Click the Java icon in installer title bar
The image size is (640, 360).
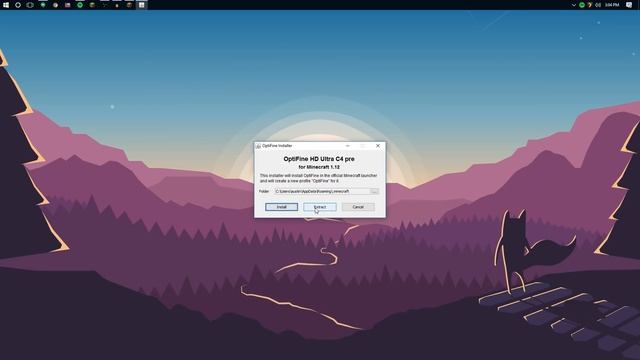[x=258, y=146]
